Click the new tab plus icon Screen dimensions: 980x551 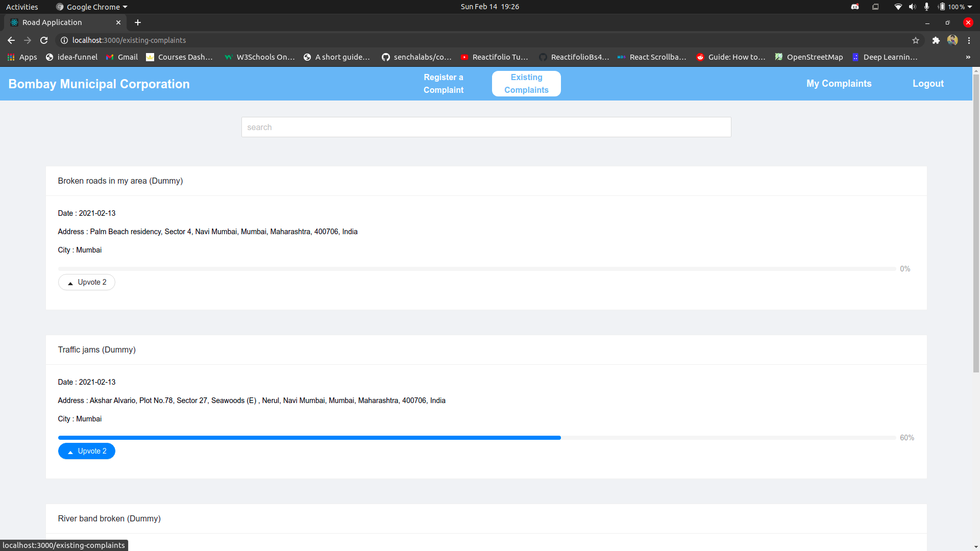coord(138,22)
